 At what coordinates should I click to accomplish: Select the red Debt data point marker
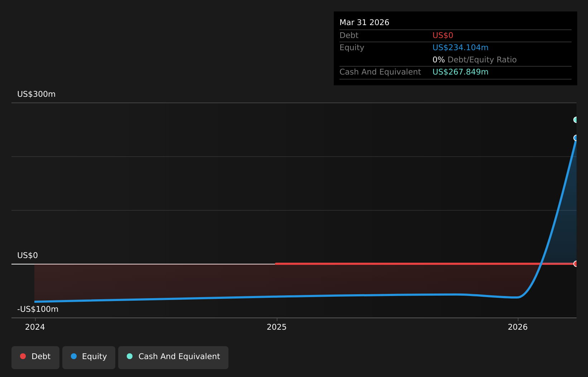(576, 264)
